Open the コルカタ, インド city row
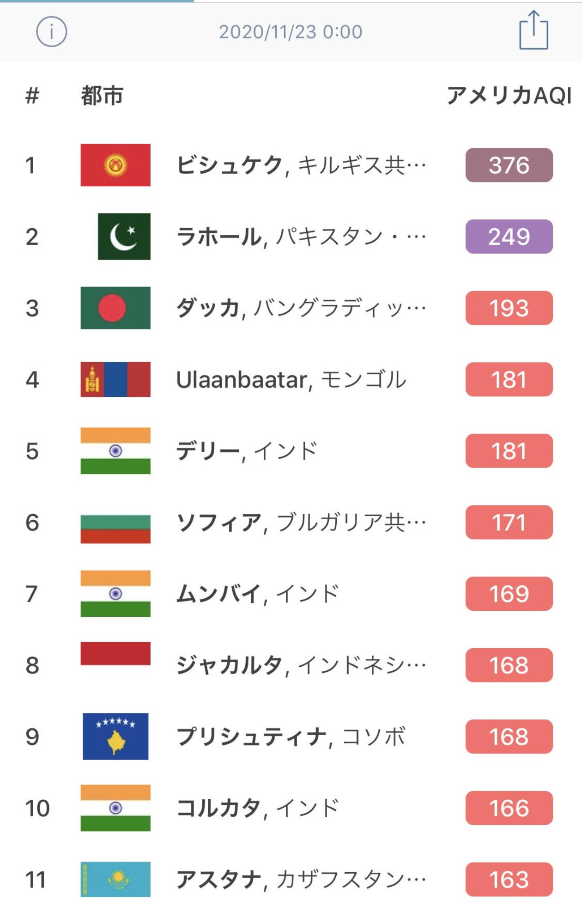Viewport: 582px width, 924px height. 291,808
